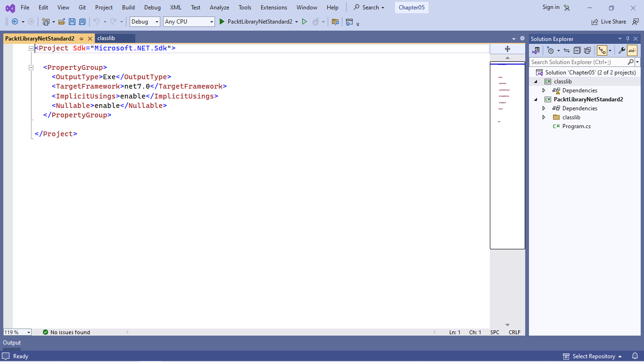The height and width of the screenshot is (362, 644).
Task: Open the Build menu
Action: tap(128, 8)
